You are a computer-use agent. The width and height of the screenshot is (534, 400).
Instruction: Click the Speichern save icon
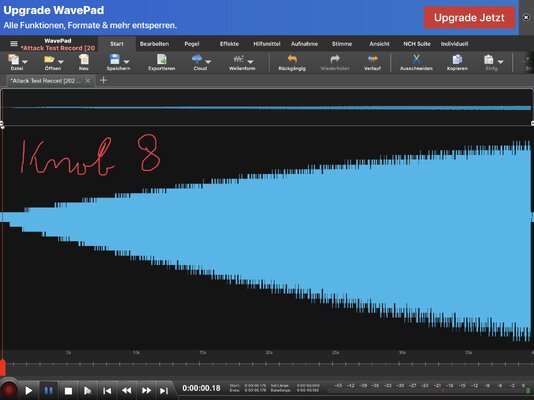115,59
